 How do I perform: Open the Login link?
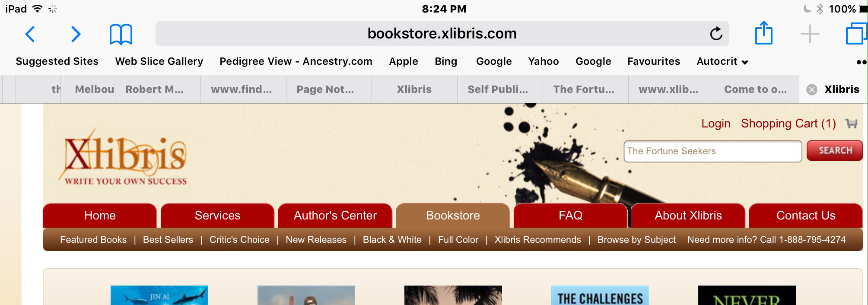click(715, 124)
